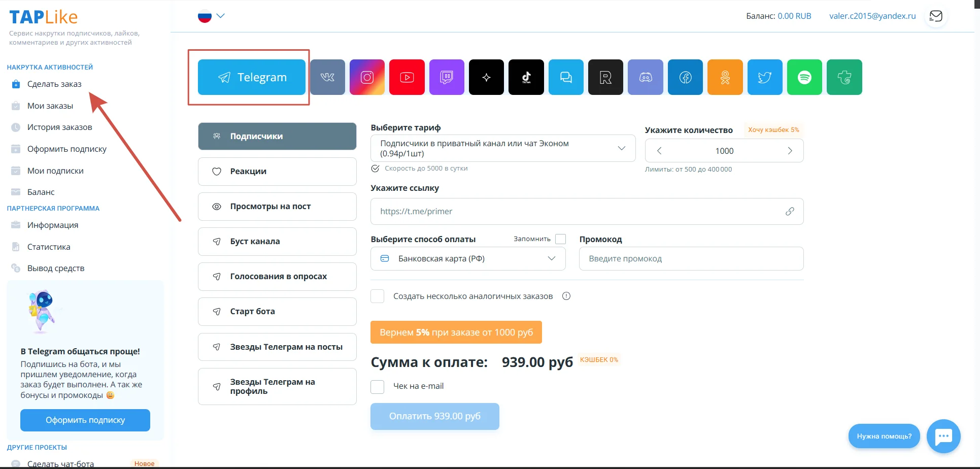The image size is (980, 469).
Task: Open the blue tile with chat bubbles
Action: (x=566, y=77)
